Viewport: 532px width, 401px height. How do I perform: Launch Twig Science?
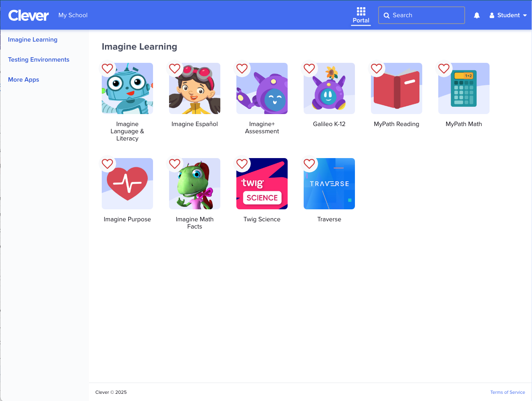click(x=262, y=183)
